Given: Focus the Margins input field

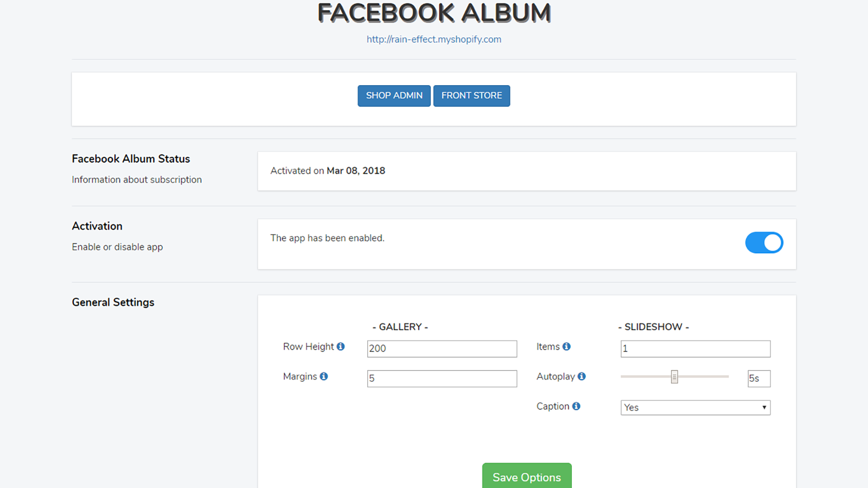Looking at the screenshot, I should coord(442,378).
